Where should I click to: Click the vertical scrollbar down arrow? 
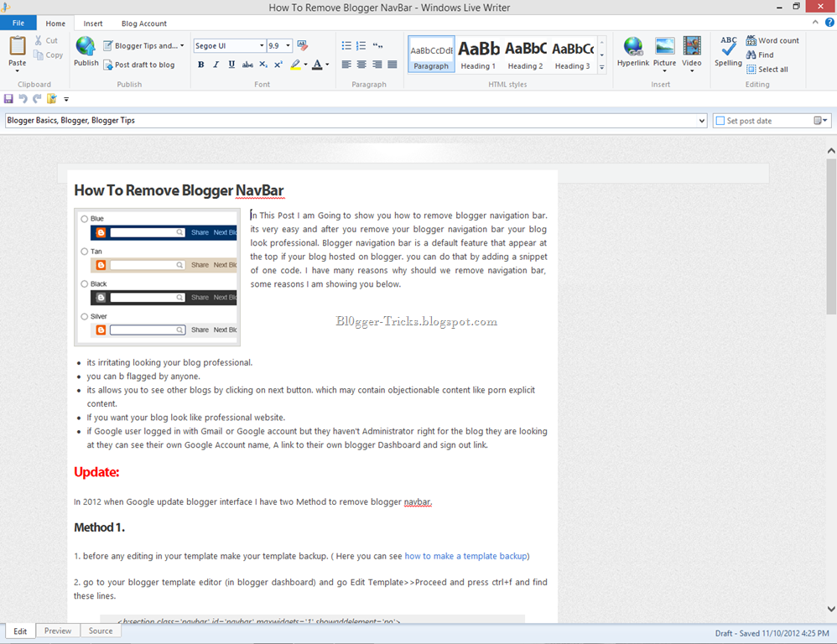(831, 609)
